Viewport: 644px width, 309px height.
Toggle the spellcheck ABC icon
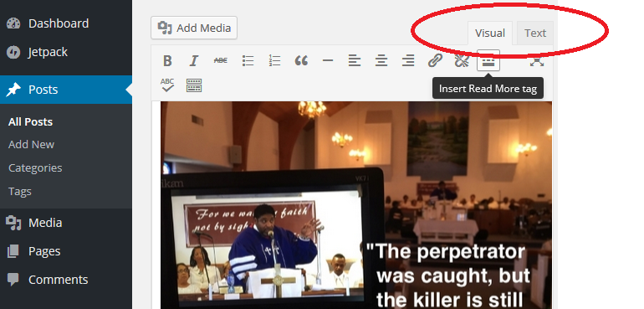point(167,85)
